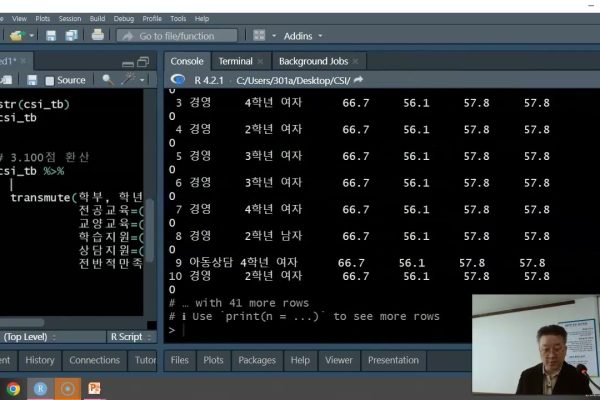Open the Tools menu
This screenshot has height=400, width=600.
pos(177,18)
